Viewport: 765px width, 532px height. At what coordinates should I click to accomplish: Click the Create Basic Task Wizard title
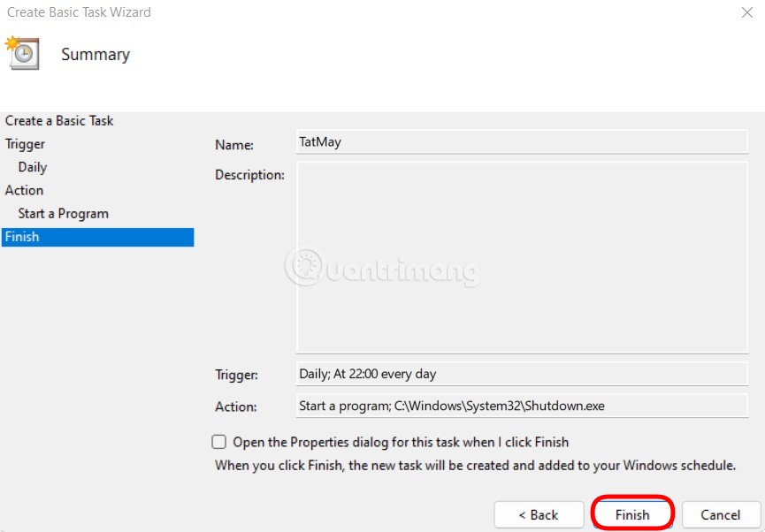pos(79,12)
